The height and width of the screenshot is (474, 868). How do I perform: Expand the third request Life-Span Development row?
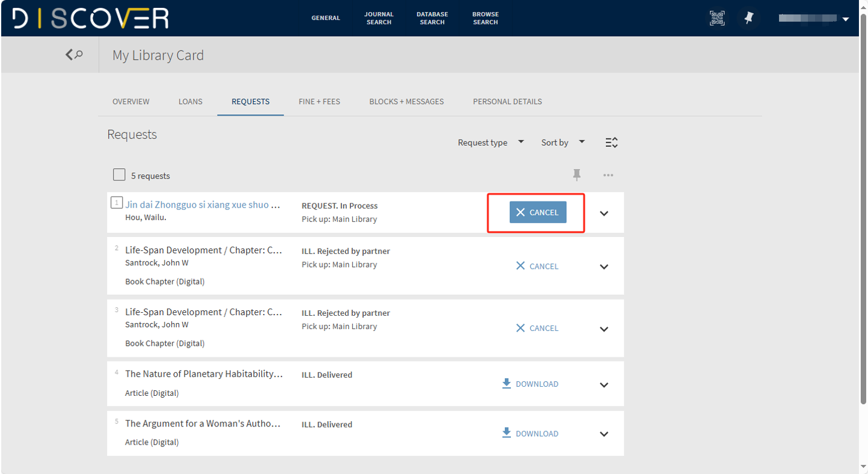[x=604, y=328]
